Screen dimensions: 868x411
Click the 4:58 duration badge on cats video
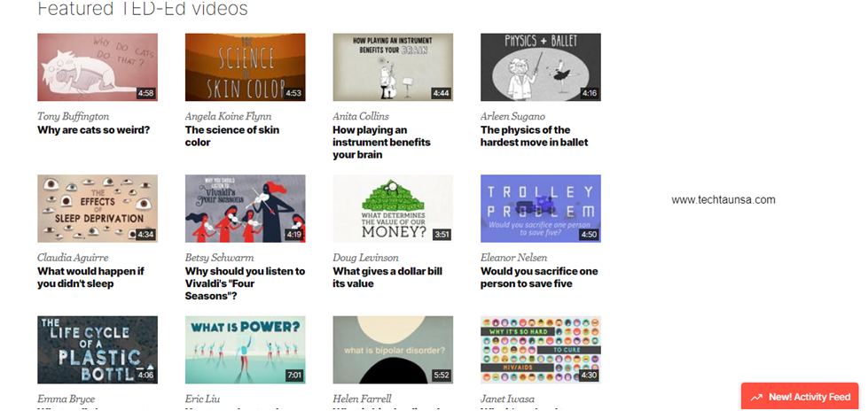pyautogui.click(x=145, y=93)
